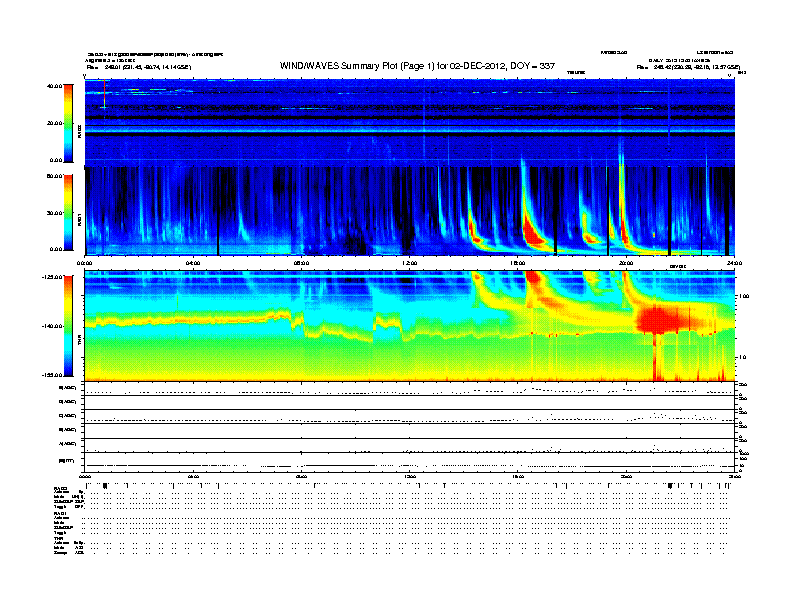Click the 24:00 tick label under RAD1 spectrogram
Screen dimensions: 792x612
click(x=734, y=263)
